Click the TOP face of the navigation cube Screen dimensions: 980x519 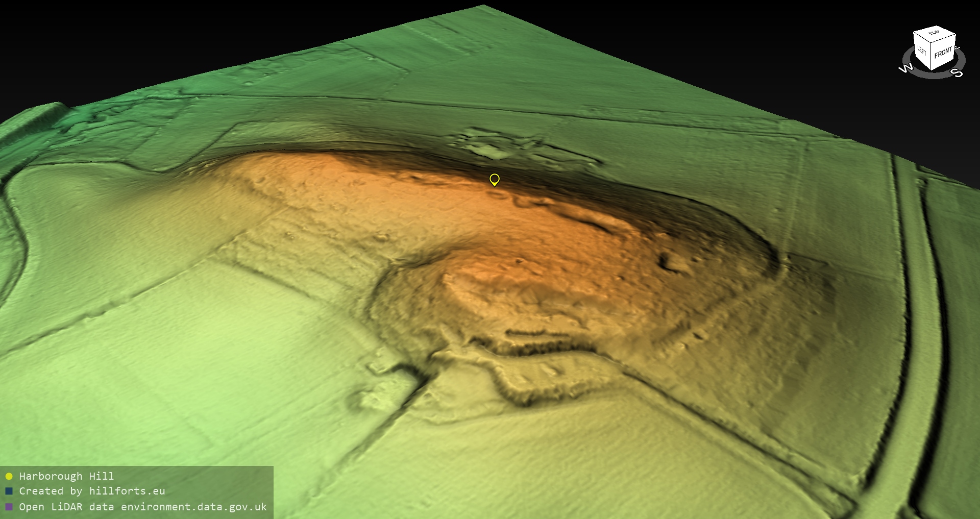point(935,34)
